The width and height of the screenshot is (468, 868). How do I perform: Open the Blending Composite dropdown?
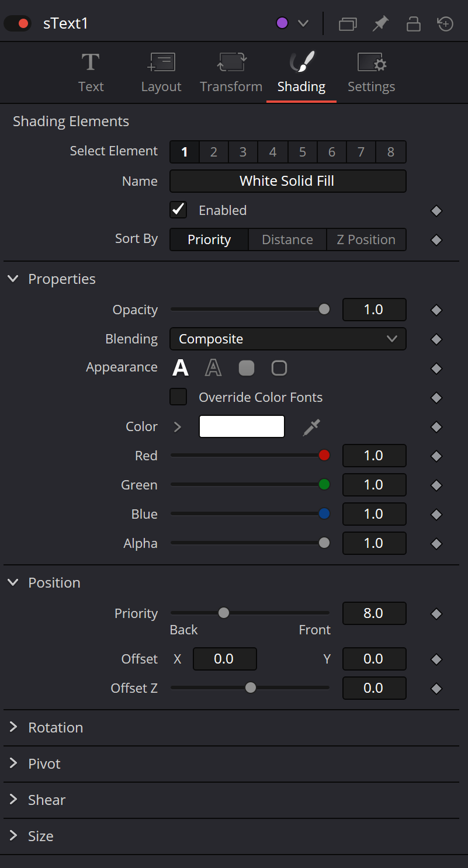click(x=288, y=339)
